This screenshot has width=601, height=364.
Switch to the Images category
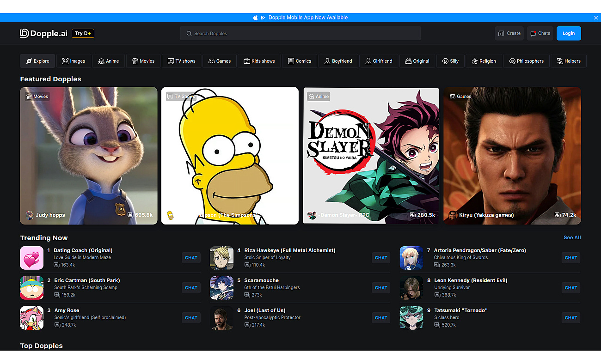[x=74, y=61]
